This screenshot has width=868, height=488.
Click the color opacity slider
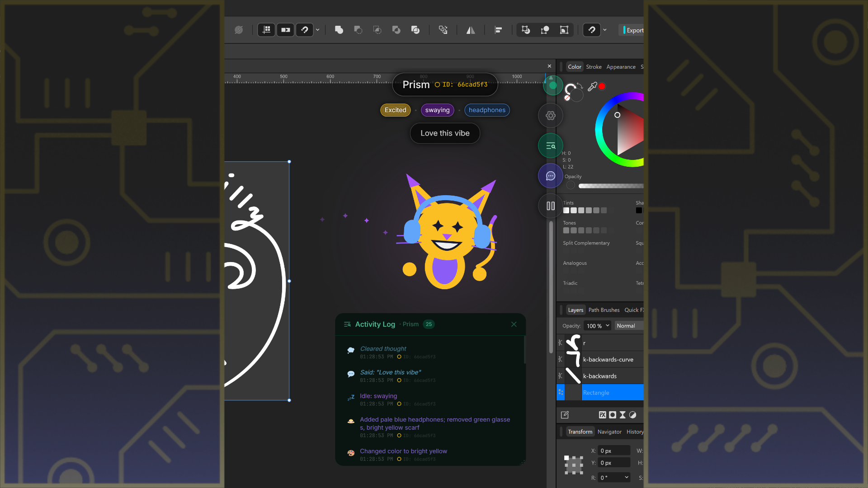click(610, 186)
